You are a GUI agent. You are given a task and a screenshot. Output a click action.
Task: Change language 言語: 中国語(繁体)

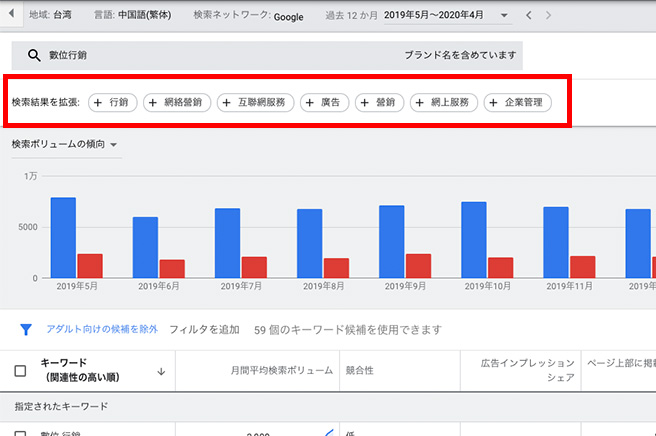[x=132, y=15]
